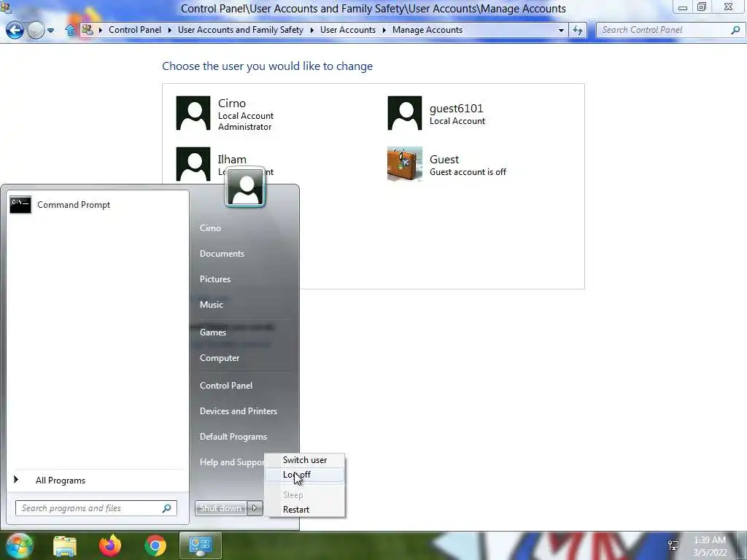This screenshot has height=560, width=747.
Task: Click Start menu user picture
Action: [x=245, y=187]
